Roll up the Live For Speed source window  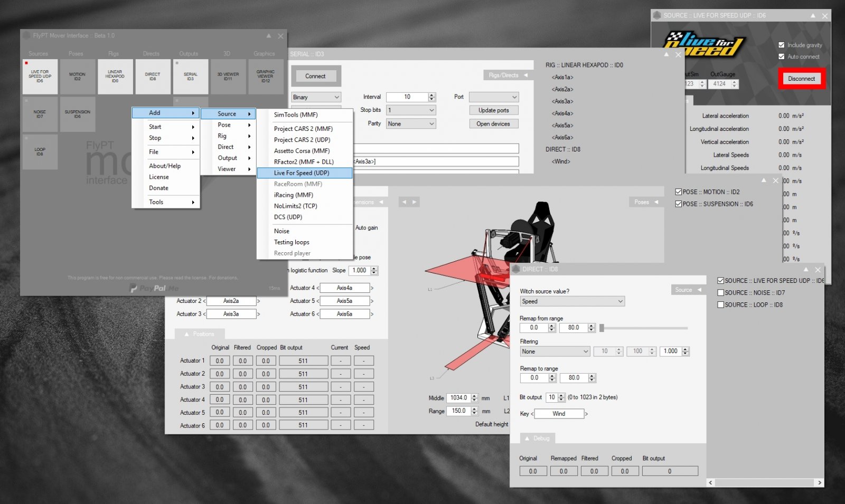tap(813, 16)
